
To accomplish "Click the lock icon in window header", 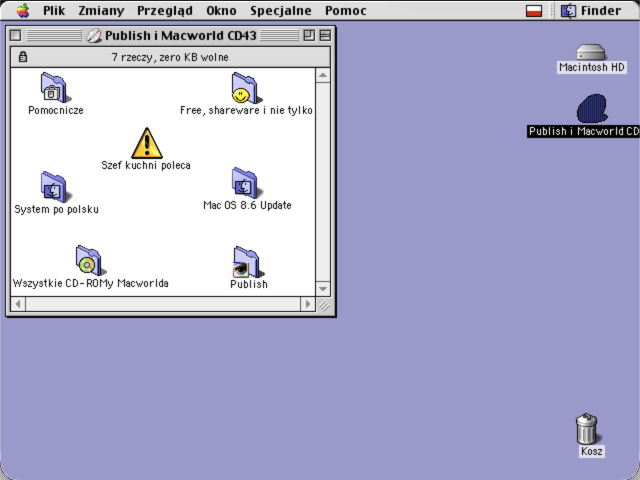I will pos(23,57).
